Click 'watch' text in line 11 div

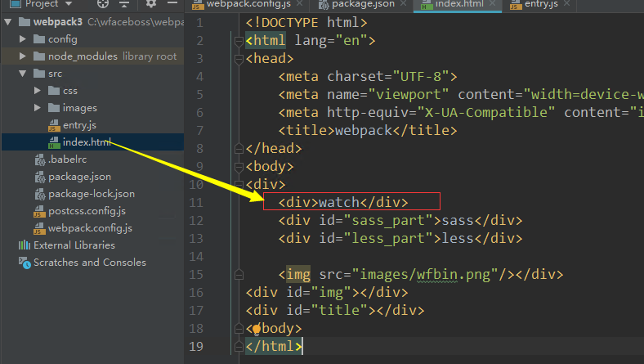coord(339,202)
